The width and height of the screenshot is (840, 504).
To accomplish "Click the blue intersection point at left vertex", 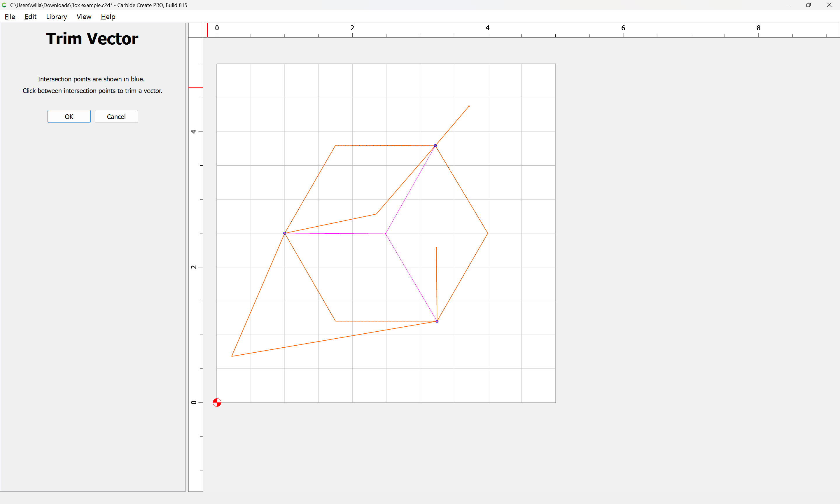I will (285, 233).
